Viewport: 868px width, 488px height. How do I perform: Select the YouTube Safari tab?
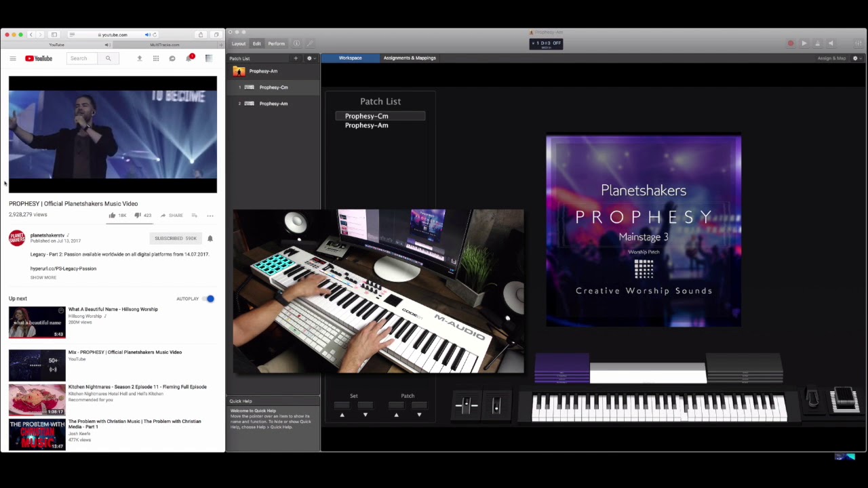[57, 45]
